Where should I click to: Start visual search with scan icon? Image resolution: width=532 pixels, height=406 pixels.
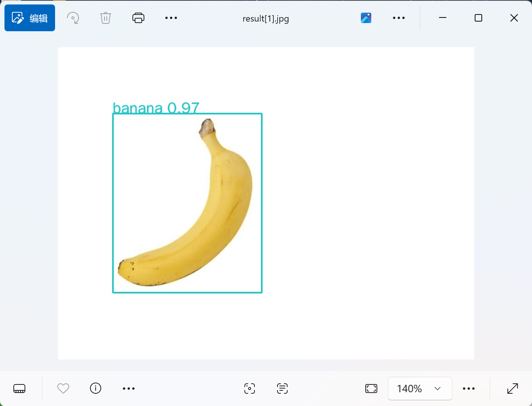coord(250,389)
